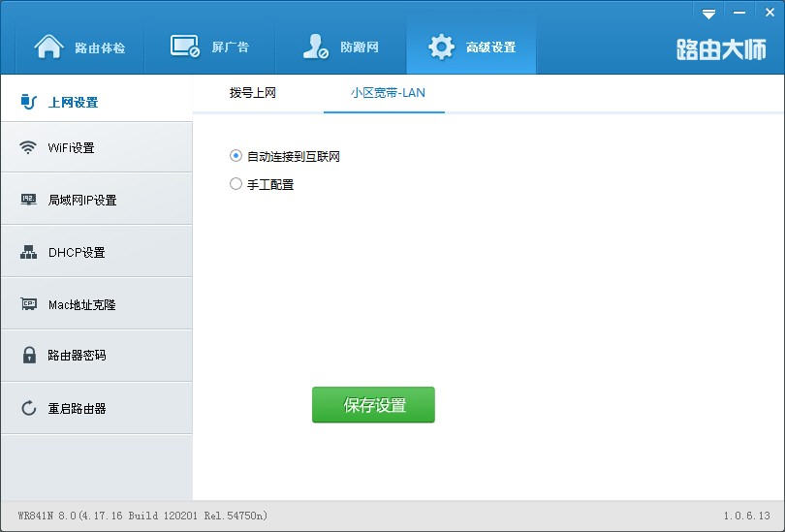Viewport: 785px width, 532px height.
Task: Click the WiFi signal icon in sidebar
Action: pyautogui.click(x=28, y=147)
